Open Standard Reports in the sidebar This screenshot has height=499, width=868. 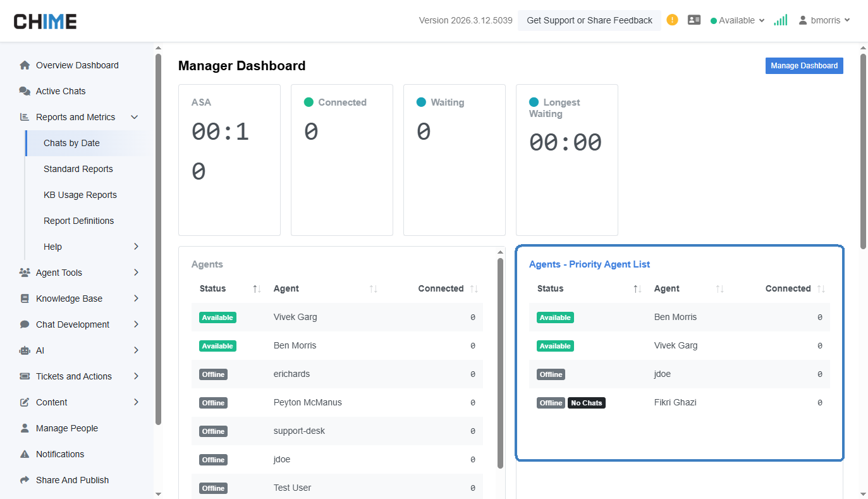(78, 169)
